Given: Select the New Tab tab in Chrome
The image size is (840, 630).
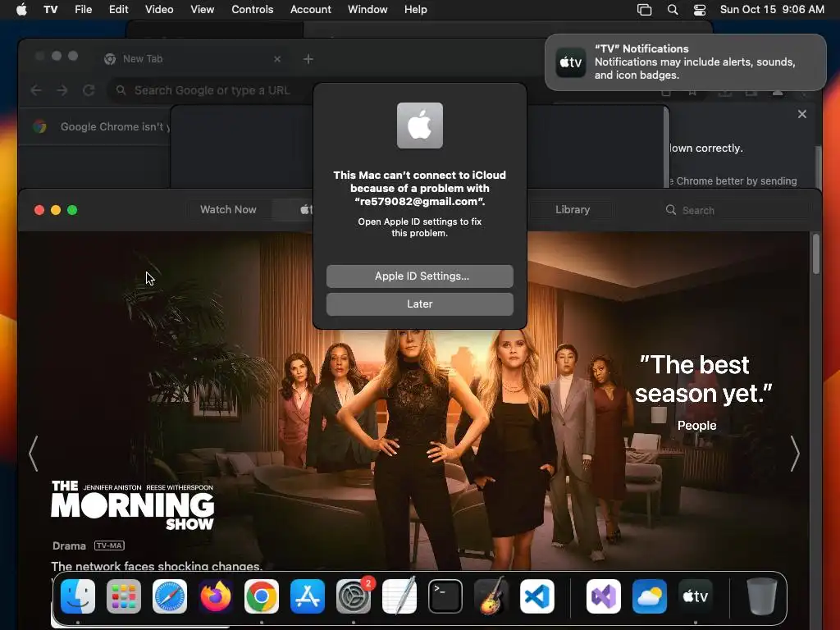Looking at the screenshot, I should tap(194, 59).
